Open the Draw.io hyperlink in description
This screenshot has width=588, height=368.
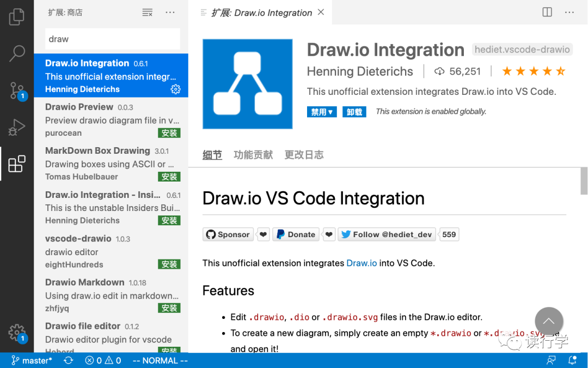coord(362,263)
